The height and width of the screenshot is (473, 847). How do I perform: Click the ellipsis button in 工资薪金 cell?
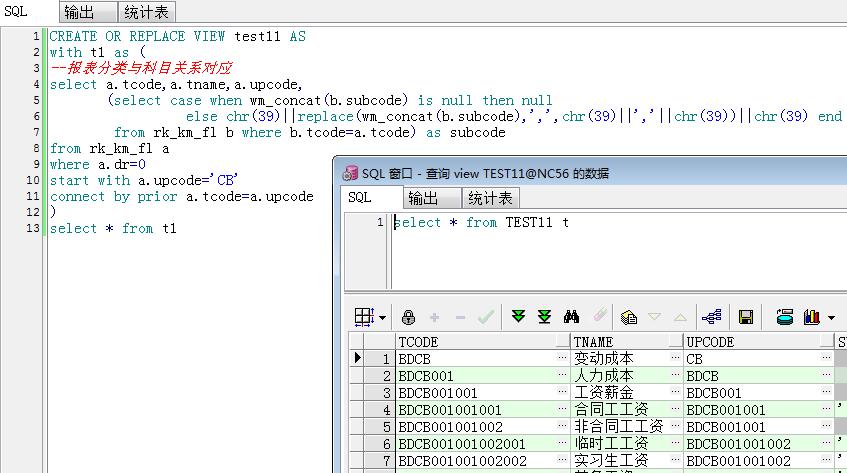tap(676, 392)
